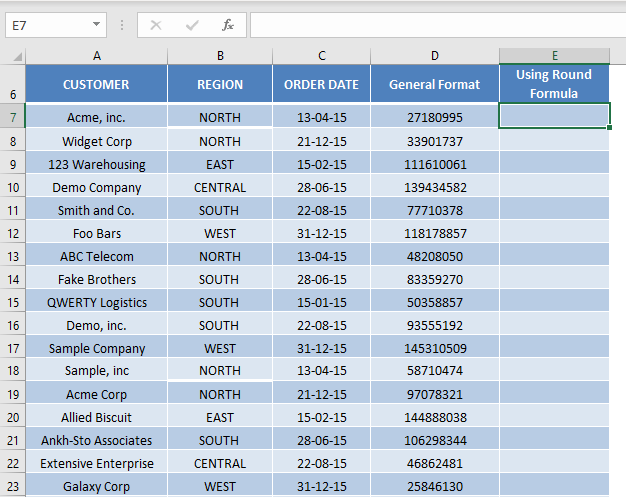
Task: Select cell containing Foo Bars
Action: point(97,233)
